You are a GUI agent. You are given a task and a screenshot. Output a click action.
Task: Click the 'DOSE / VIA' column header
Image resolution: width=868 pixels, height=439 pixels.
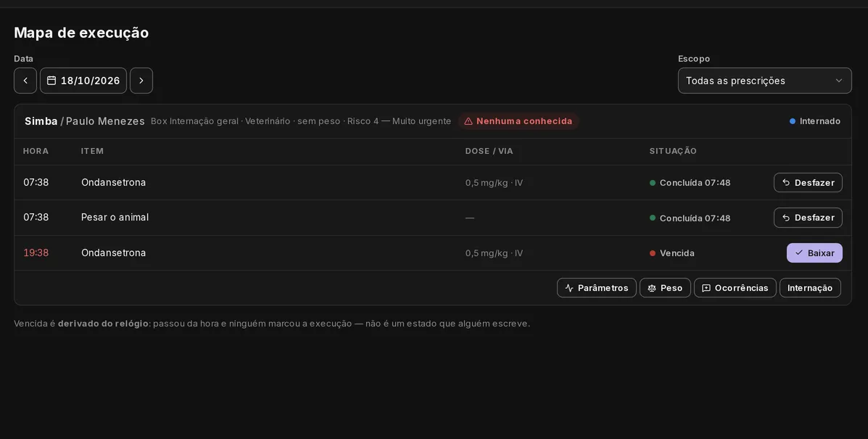[489, 151]
